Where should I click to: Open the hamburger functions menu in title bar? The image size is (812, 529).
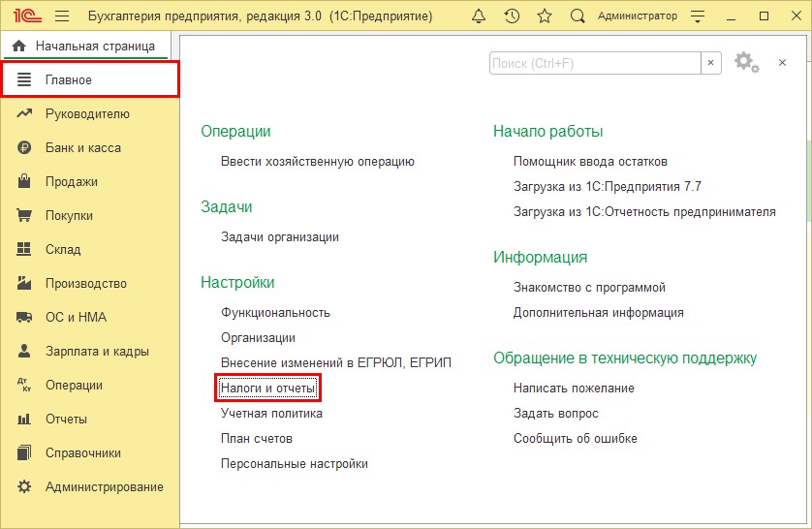pyautogui.click(x=62, y=16)
